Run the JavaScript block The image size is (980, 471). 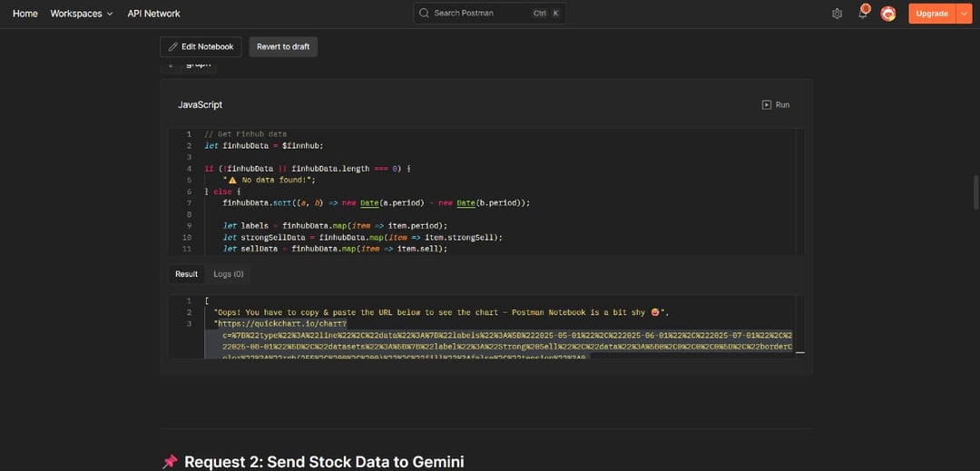click(x=776, y=105)
